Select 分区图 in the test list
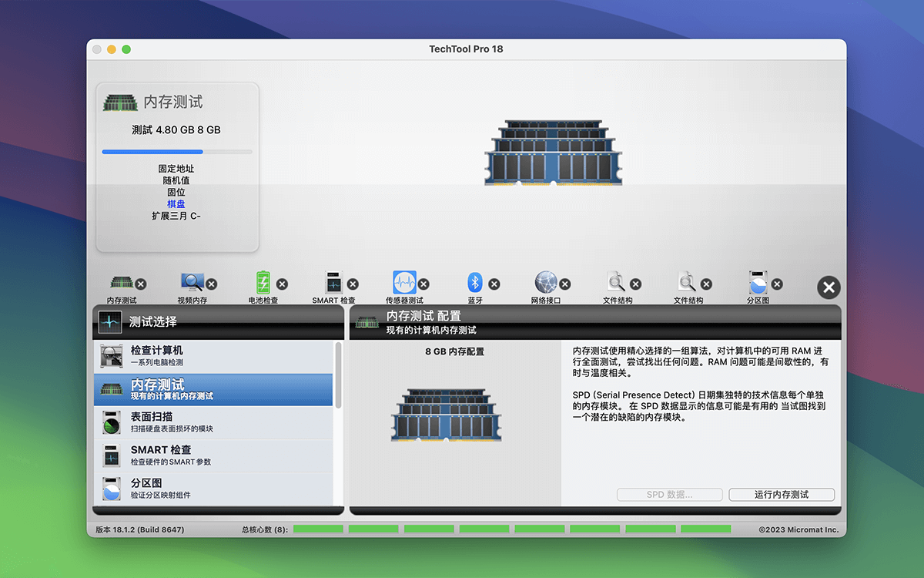The width and height of the screenshot is (924, 578). click(x=213, y=489)
